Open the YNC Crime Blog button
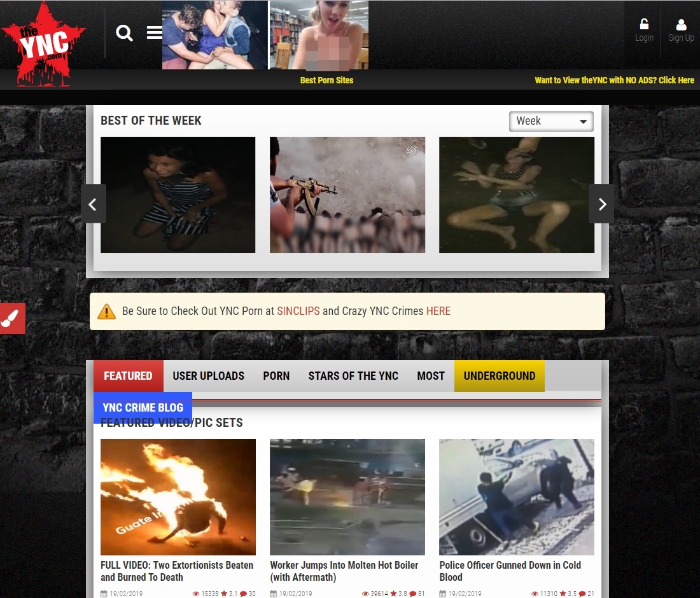 click(x=143, y=408)
